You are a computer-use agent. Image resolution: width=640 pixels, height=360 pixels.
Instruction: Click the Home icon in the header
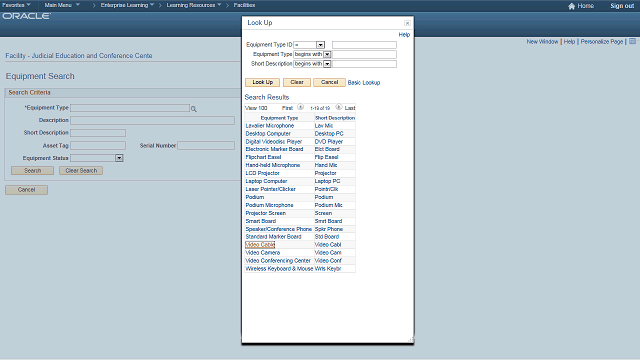point(571,6)
